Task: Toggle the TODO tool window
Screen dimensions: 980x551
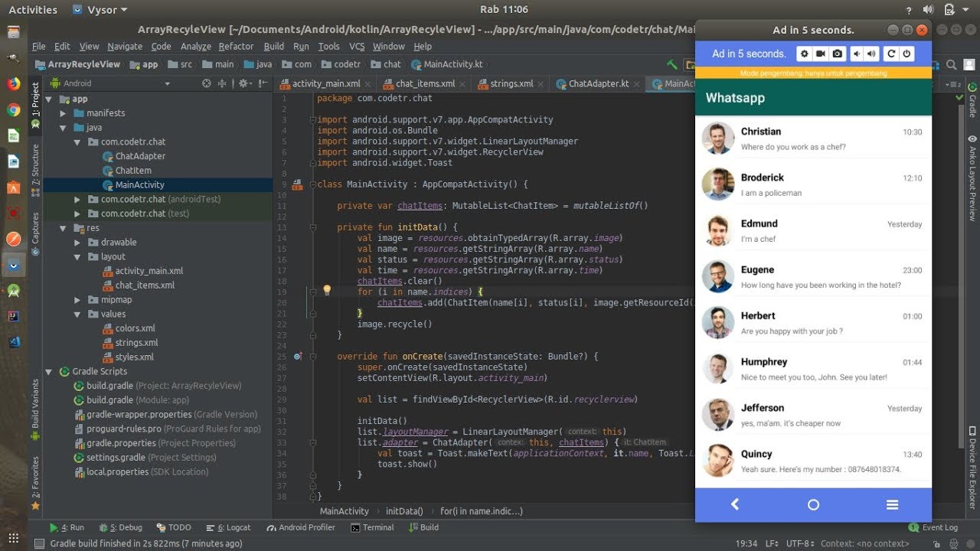Action: point(174,527)
